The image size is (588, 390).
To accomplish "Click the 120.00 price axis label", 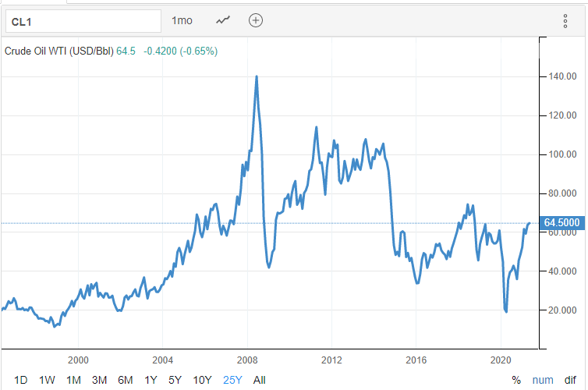I will (562, 115).
